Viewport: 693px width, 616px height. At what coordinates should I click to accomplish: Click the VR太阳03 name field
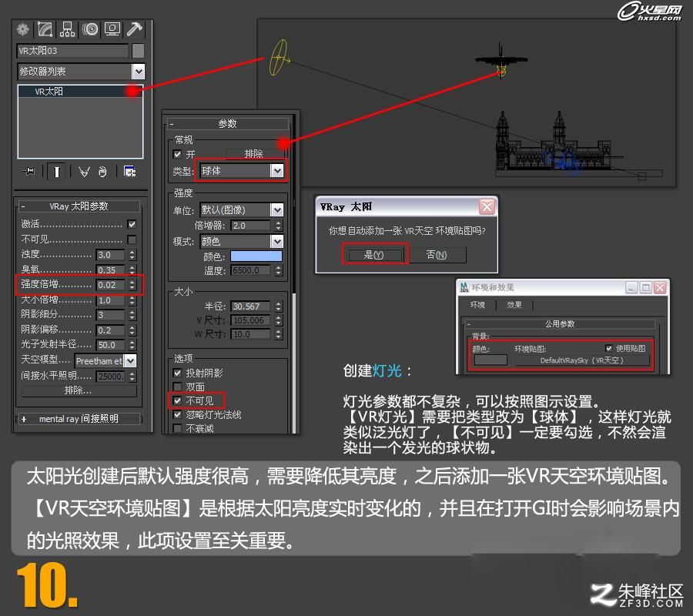pyautogui.click(x=73, y=51)
